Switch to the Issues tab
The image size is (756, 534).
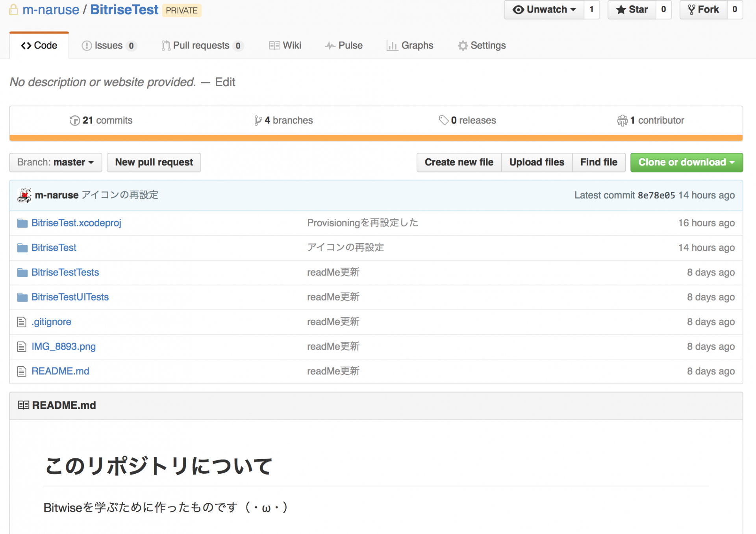pos(109,46)
